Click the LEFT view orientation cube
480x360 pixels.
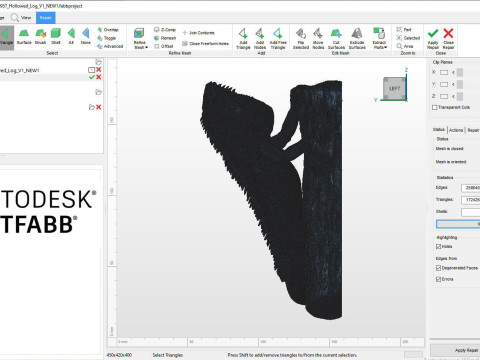point(394,88)
